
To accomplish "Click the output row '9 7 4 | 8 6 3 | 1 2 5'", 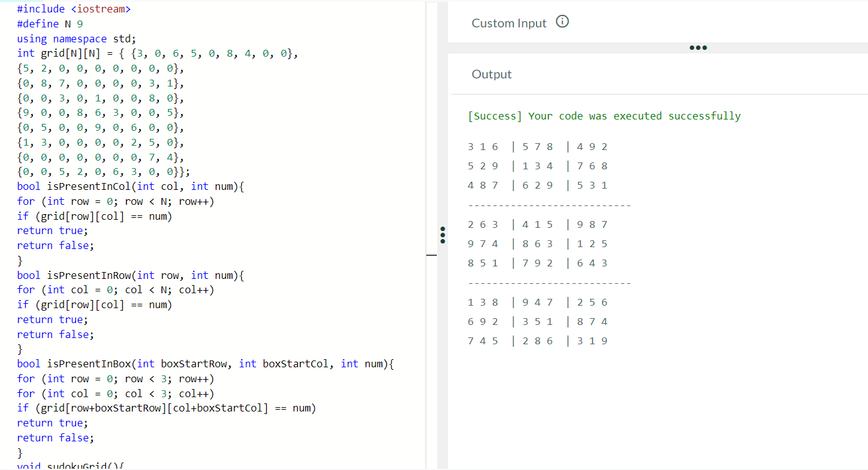I will coord(538,244).
